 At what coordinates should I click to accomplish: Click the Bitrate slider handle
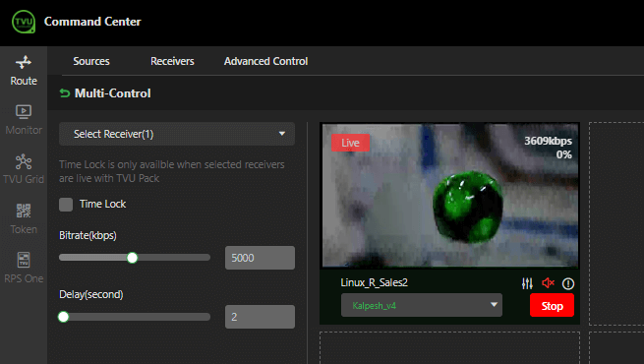coord(133,258)
